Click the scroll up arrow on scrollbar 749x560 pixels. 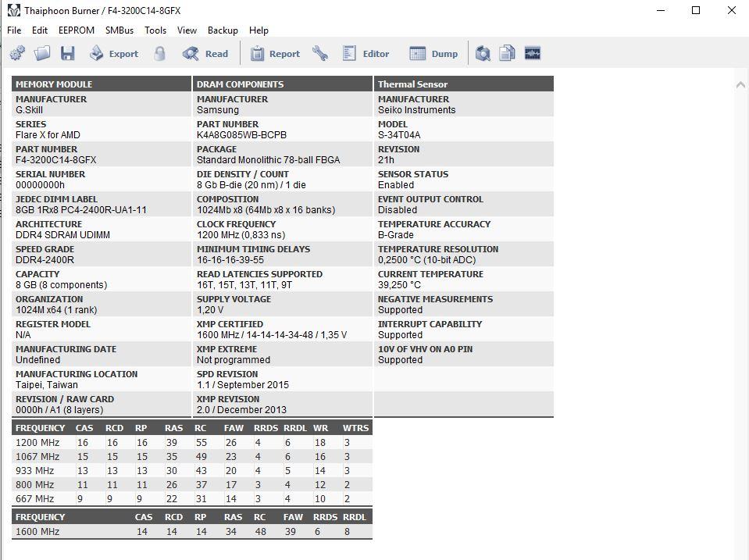[x=740, y=84]
